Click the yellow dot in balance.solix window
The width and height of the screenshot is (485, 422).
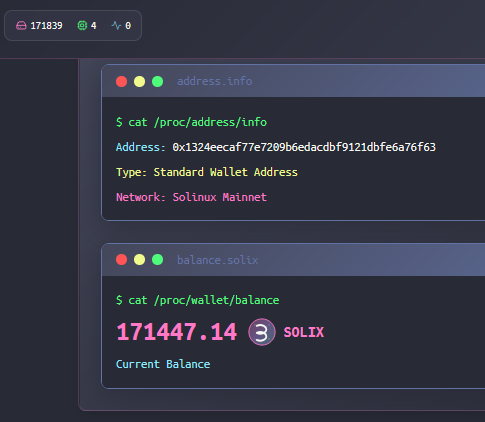click(139, 260)
